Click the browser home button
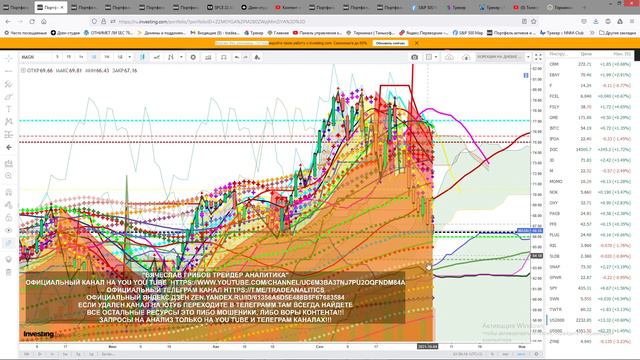 coord(44,21)
